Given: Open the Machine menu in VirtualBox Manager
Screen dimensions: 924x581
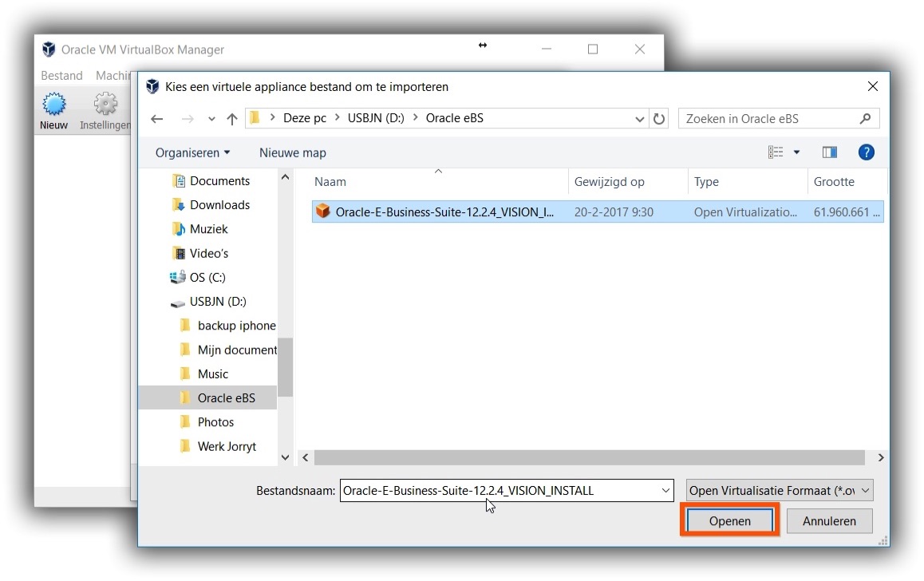Looking at the screenshot, I should point(113,76).
